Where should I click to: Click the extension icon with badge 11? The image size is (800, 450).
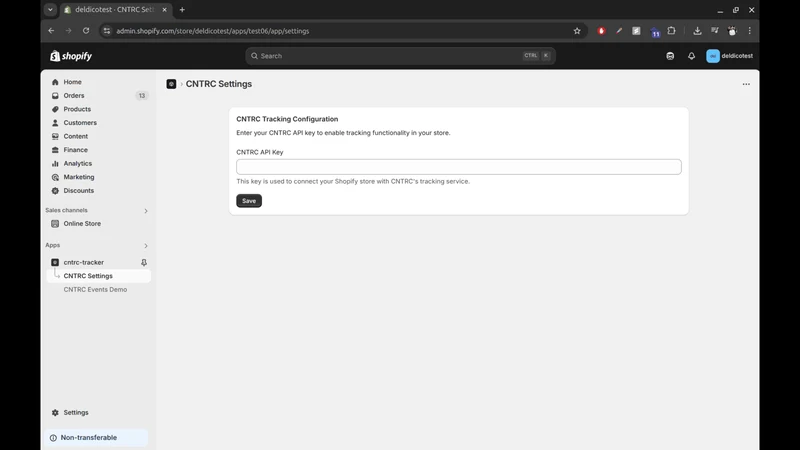point(655,32)
